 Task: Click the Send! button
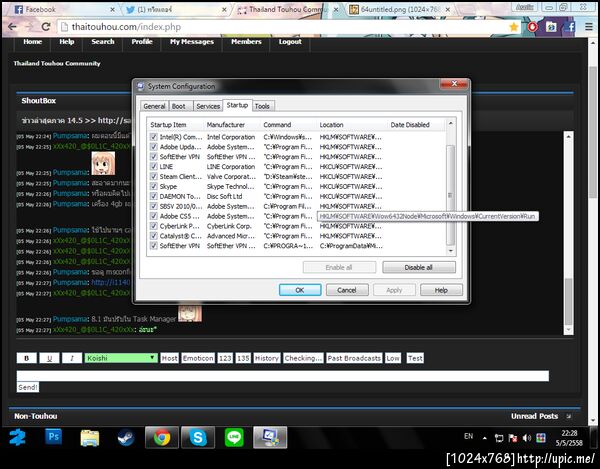click(28, 387)
